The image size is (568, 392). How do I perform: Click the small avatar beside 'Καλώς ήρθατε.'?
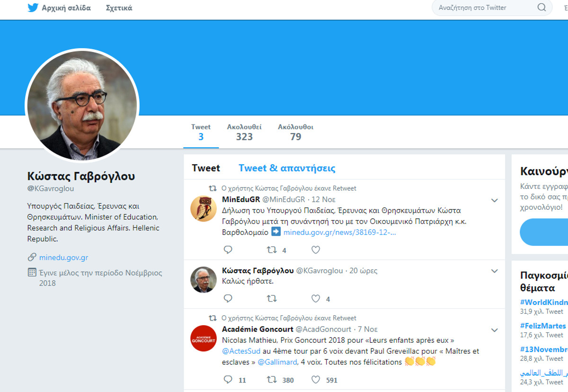click(x=204, y=279)
